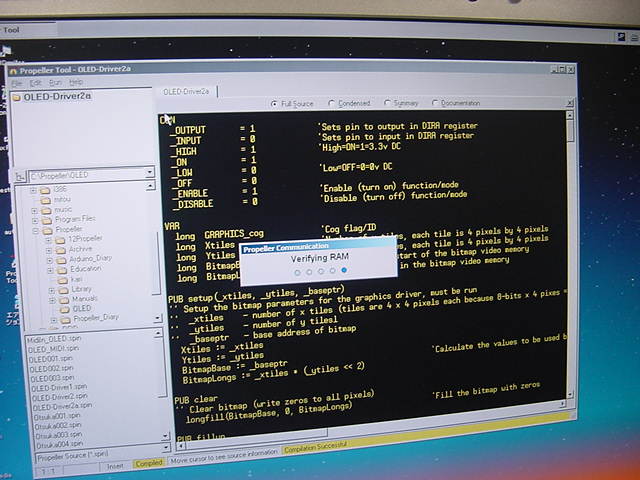Click the Verifying RAM progress indicator dots
The height and width of the screenshot is (480, 640).
pos(320,271)
